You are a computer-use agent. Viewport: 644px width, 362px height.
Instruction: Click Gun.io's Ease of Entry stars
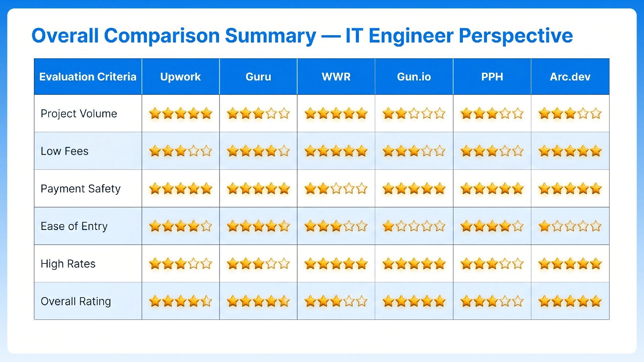[x=414, y=226]
